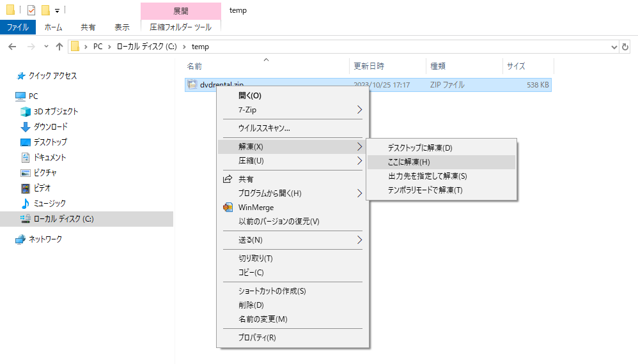This screenshot has width=638, height=364.
Task: Select 以前のバージョンの復元(V)
Action: pos(293,222)
